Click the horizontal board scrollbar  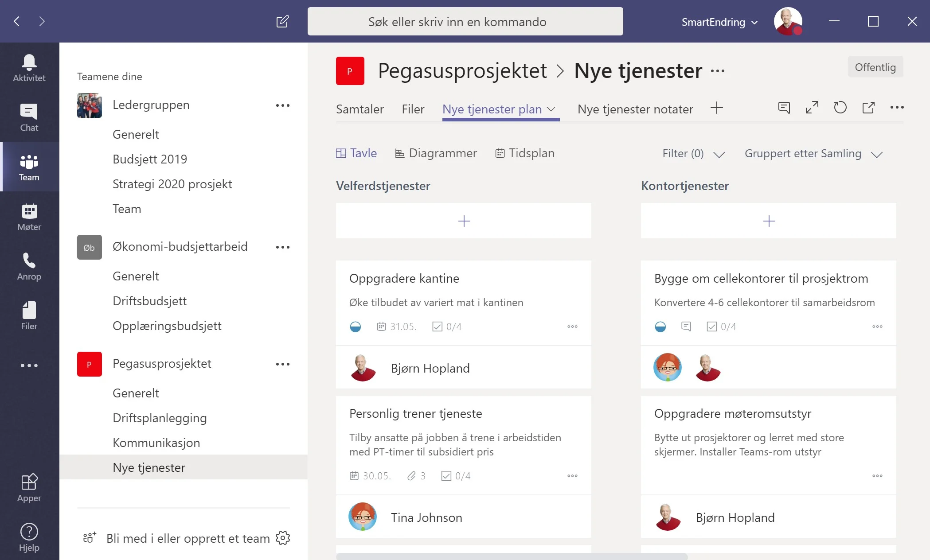[512, 556]
